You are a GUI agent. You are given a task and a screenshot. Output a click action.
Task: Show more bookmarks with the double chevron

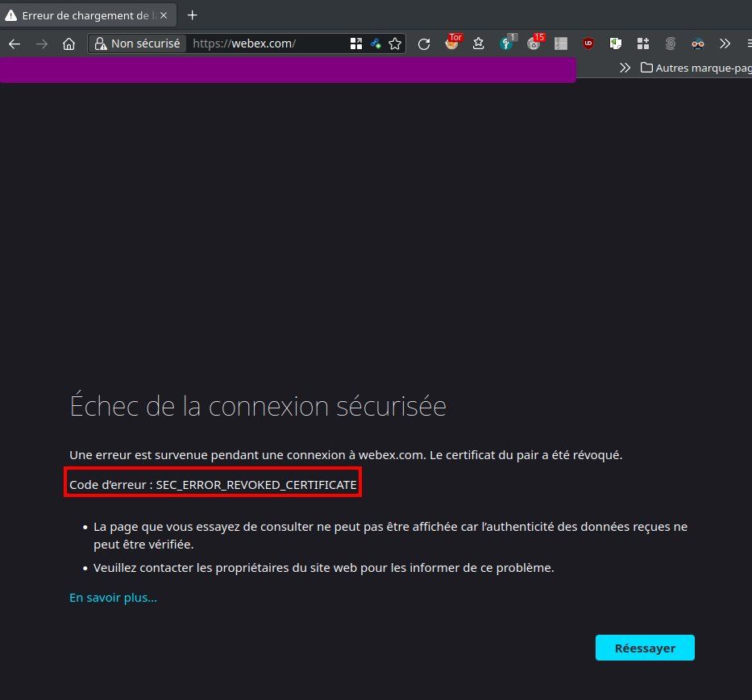tap(625, 68)
